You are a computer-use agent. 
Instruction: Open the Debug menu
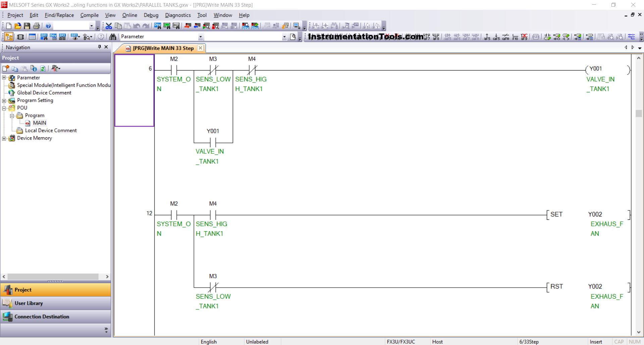click(151, 15)
